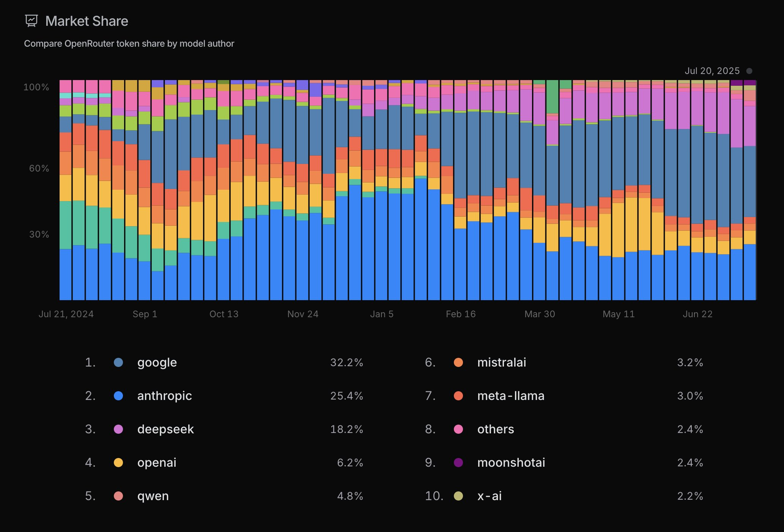Click the gray dot beside Jul 20, 2025
784x532 pixels.
[749, 71]
